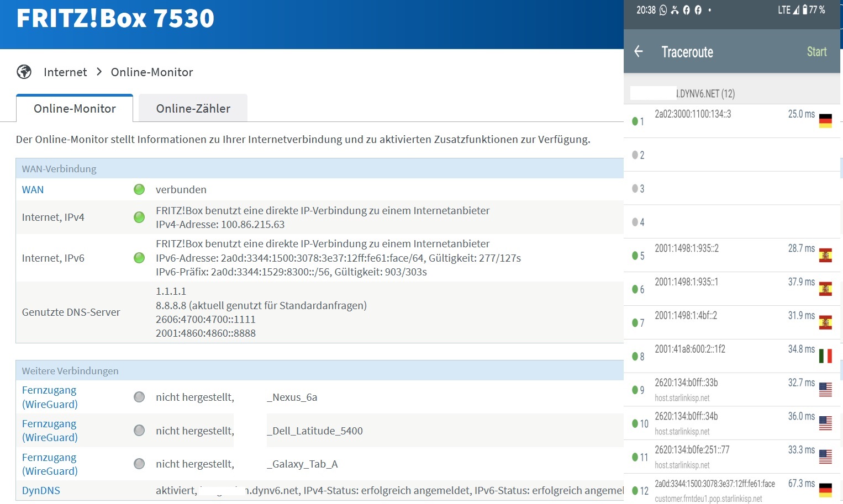Open Fernzugang (WireGuard) link for _Dell_Latitude_5400
843x504 pixels.
[x=50, y=431]
